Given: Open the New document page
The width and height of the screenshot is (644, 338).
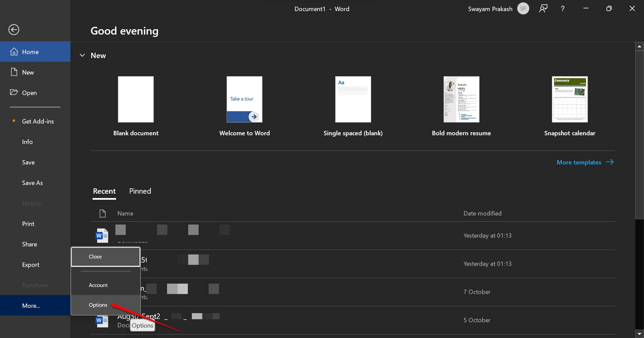Looking at the screenshot, I should [x=28, y=72].
